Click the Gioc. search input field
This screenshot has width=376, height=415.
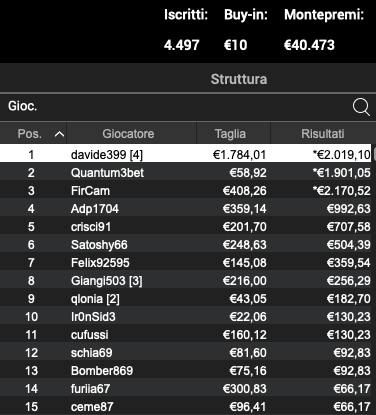[177, 107]
